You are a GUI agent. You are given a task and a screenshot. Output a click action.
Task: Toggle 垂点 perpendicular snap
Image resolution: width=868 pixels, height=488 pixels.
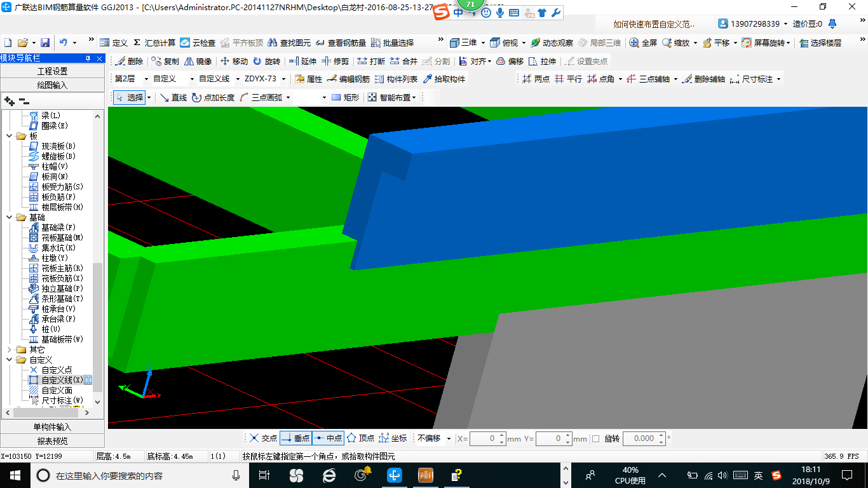295,438
